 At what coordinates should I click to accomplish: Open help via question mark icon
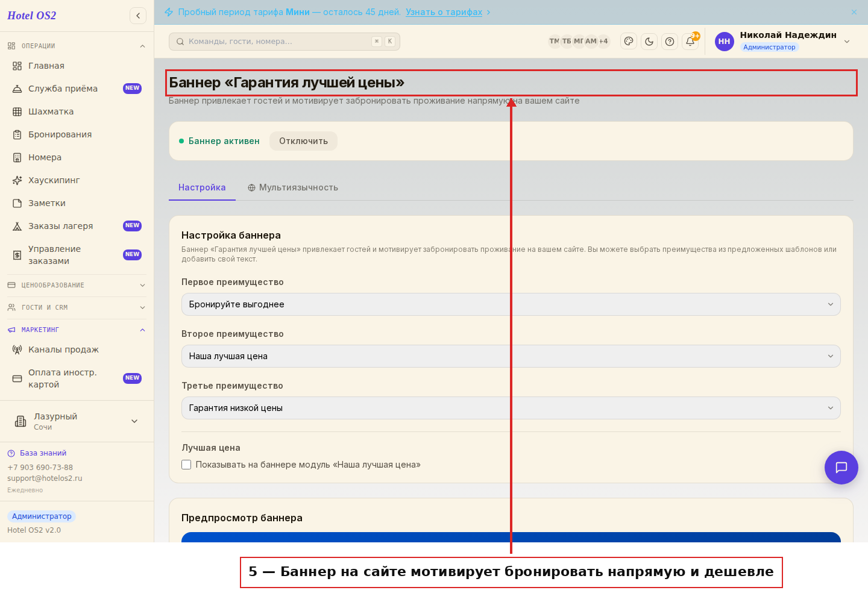[670, 42]
